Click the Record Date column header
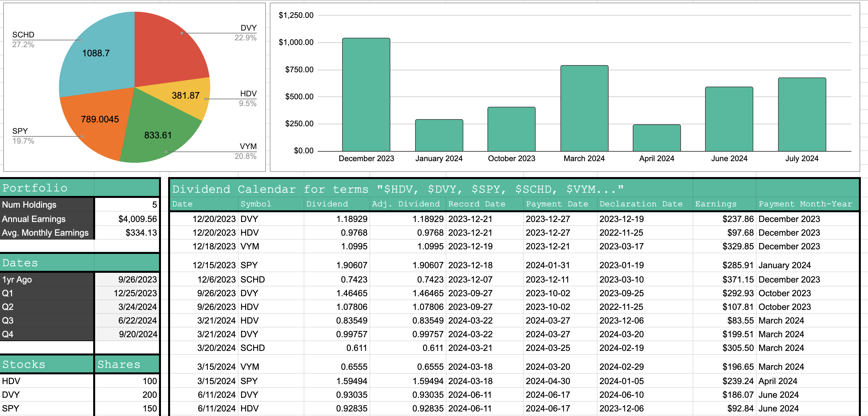The height and width of the screenshot is (416, 868). click(x=485, y=204)
